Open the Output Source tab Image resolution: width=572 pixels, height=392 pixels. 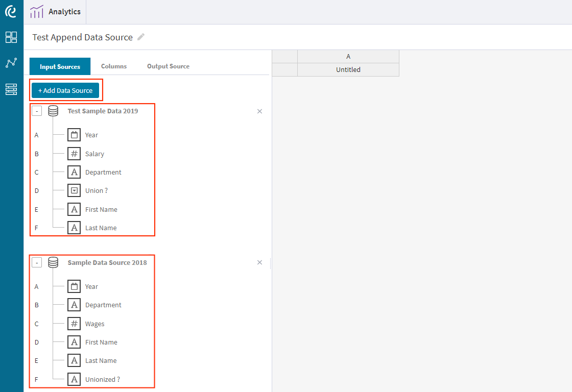168,66
